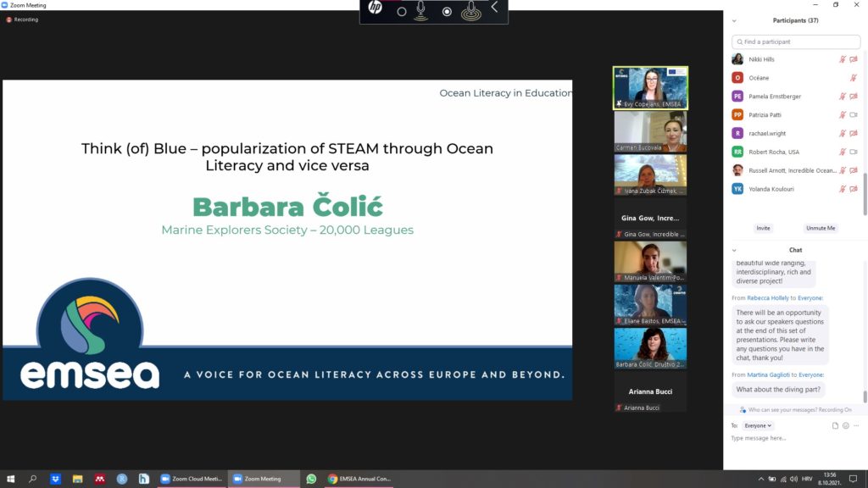The width and height of the screenshot is (868, 488).
Task: Select the Gina Gow participant tile
Action: coord(650,218)
